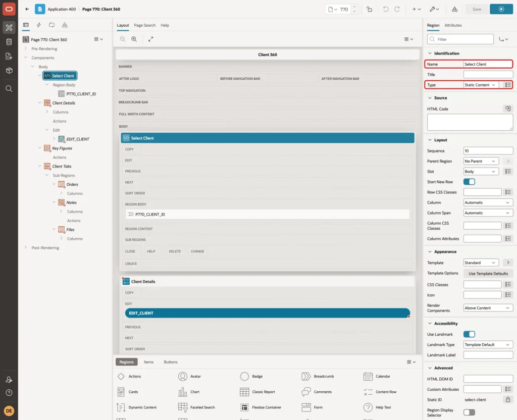Select the Layout tab
517x420 pixels.
point(123,25)
